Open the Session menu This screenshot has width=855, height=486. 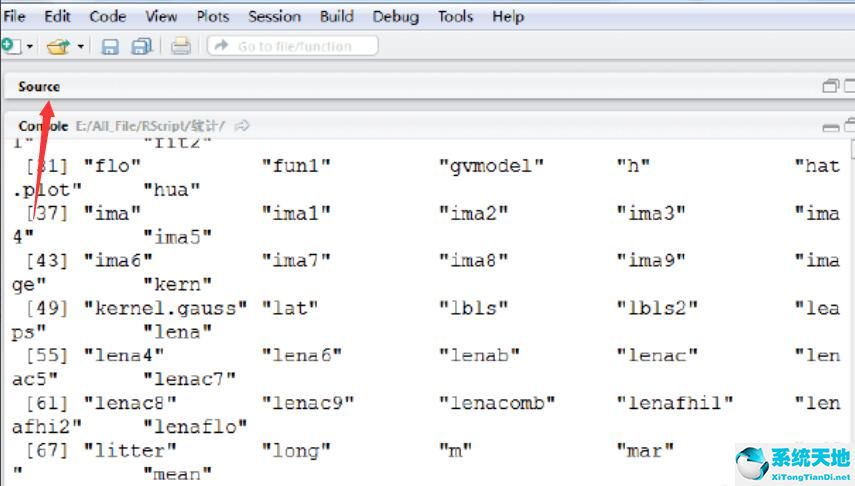(274, 16)
